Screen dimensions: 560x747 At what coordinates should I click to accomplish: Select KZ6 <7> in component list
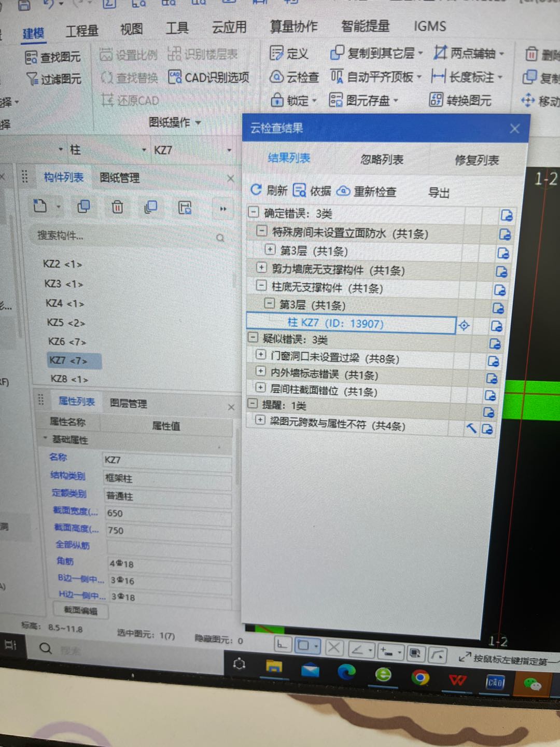(x=67, y=341)
